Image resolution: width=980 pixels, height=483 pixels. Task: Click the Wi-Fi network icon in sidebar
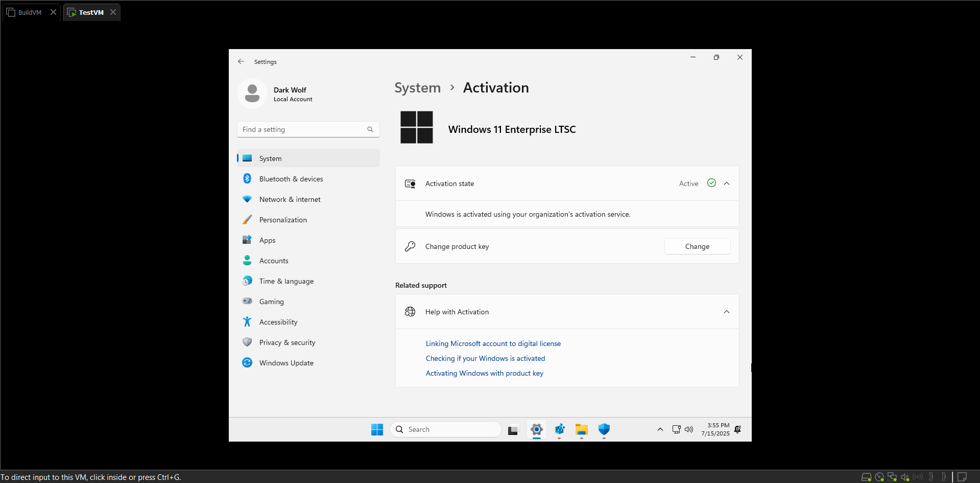tap(247, 199)
